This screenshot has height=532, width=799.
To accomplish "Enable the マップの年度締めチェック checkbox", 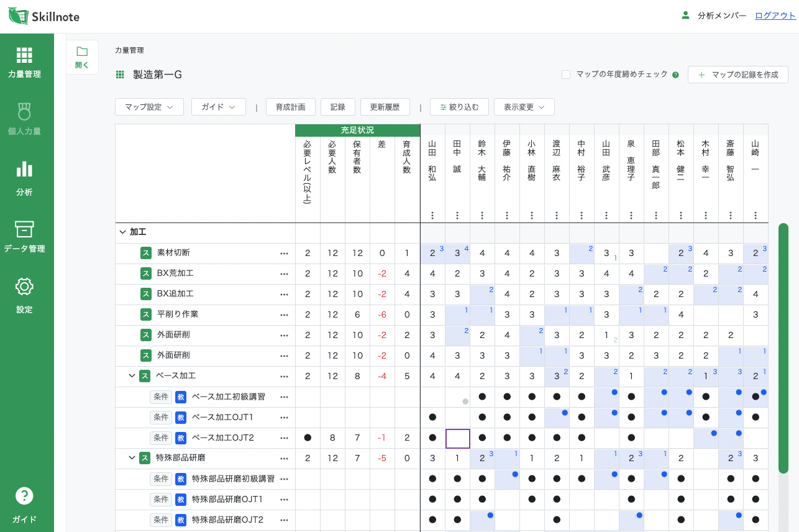I will coord(566,74).
